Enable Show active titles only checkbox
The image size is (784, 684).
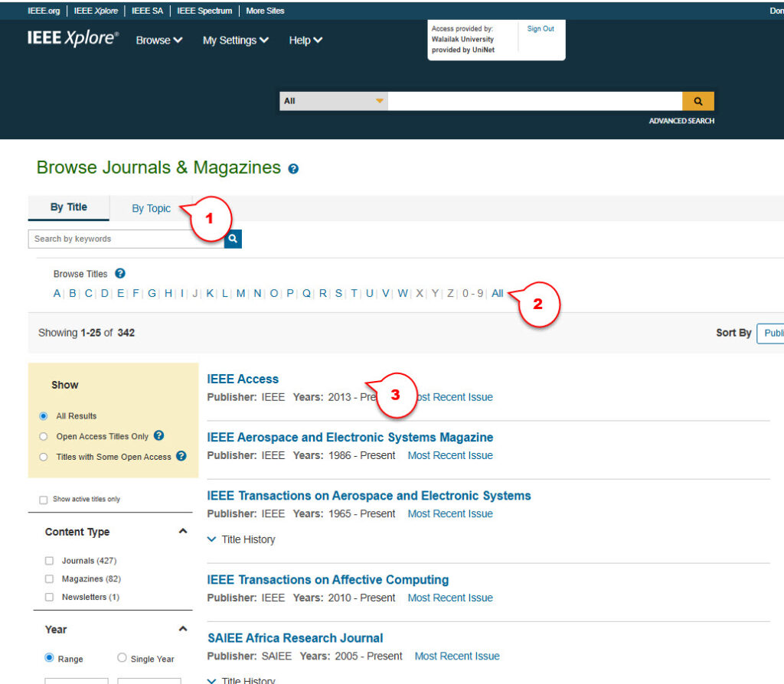tap(44, 500)
